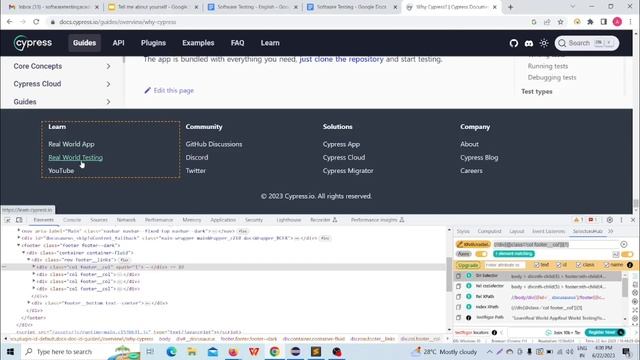Expand the footer__bottom text--center div
The height and width of the screenshot is (360, 640).
(29, 303)
